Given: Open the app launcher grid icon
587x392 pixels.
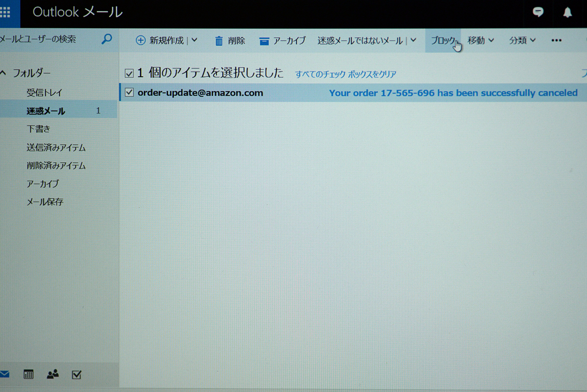Looking at the screenshot, I should (x=6, y=12).
